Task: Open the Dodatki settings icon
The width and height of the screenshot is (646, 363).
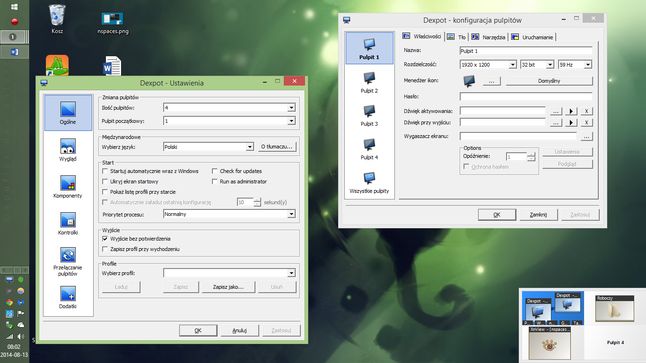Action: click(68, 297)
